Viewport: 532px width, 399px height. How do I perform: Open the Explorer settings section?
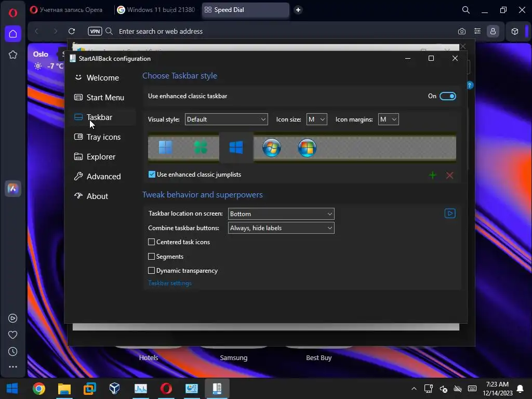[x=95, y=157]
